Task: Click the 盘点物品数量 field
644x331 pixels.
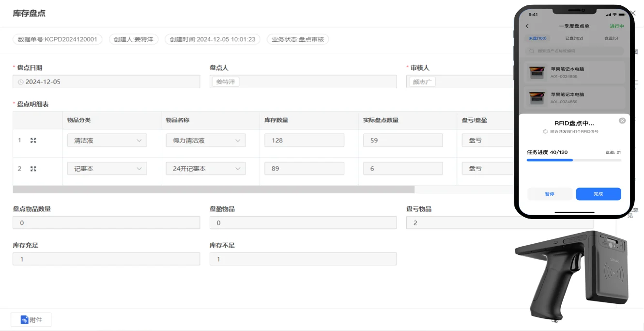Action: pos(107,223)
